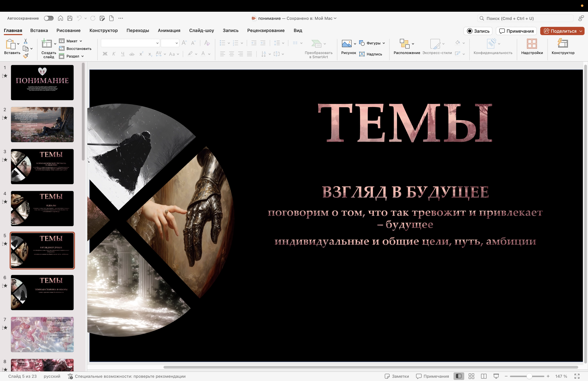Toggle bold formatting Ж

[x=105, y=54]
